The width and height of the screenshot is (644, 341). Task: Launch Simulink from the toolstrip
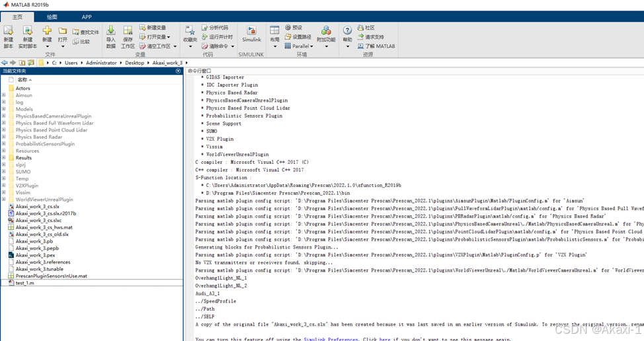click(251, 34)
